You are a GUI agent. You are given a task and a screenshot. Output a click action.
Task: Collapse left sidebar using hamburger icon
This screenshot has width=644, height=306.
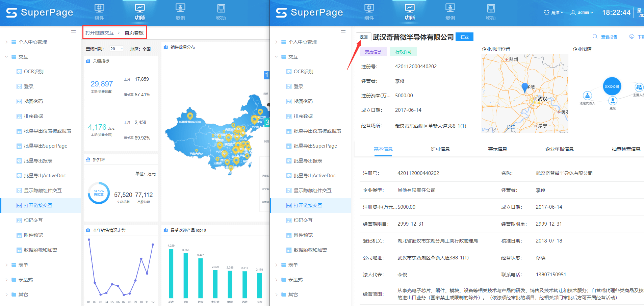tap(73, 31)
